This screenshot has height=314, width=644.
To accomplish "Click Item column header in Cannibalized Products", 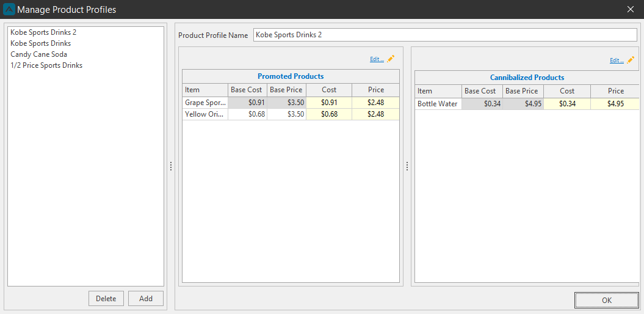I will (x=438, y=91).
